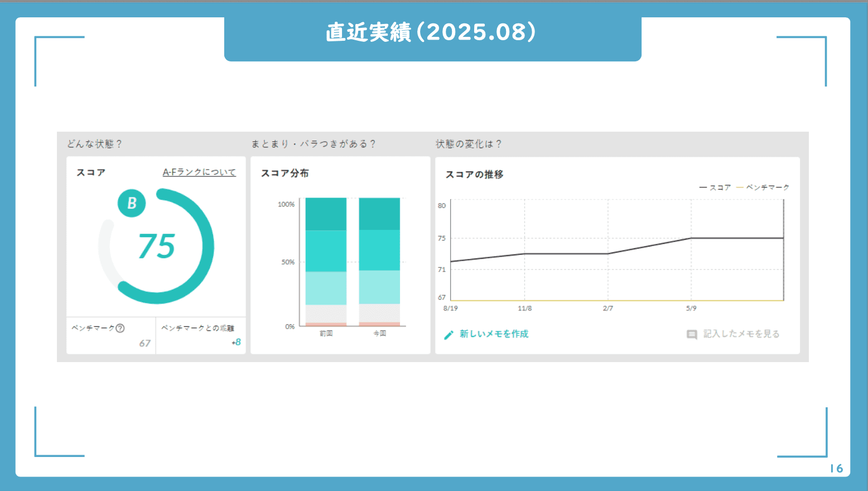The image size is (868, 491).
Task: Click the pencil icon for new memo
Action: click(x=449, y=335)
